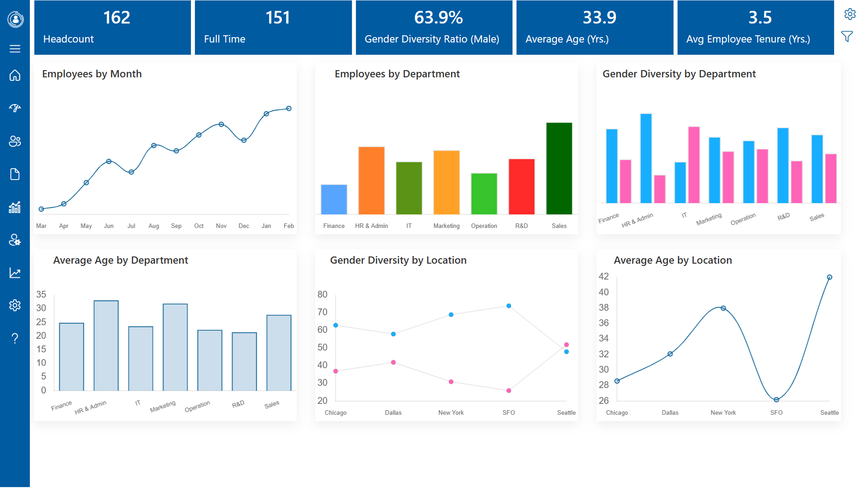Image resolution: width=868 pixels, height=488 pixels.
Task: Open the document file icon in sidebar
Action: click(15, 175)
